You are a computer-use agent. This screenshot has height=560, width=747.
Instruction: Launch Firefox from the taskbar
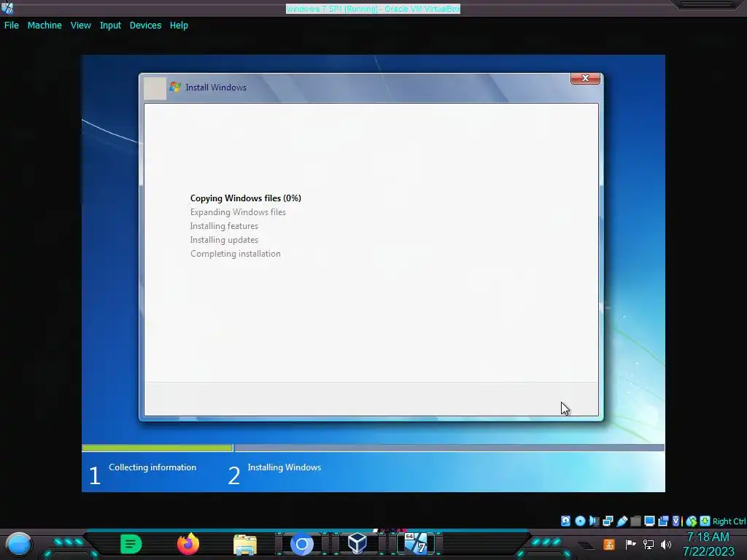187,544
